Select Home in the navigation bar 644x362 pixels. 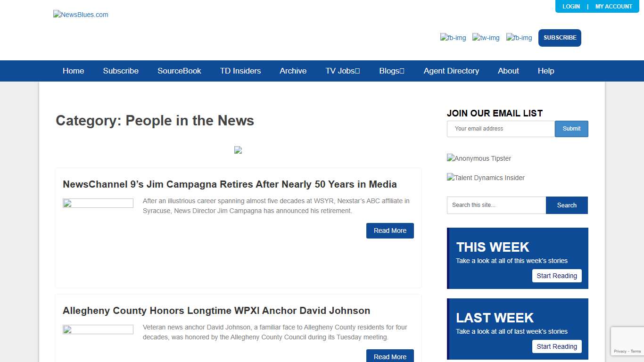73,71
